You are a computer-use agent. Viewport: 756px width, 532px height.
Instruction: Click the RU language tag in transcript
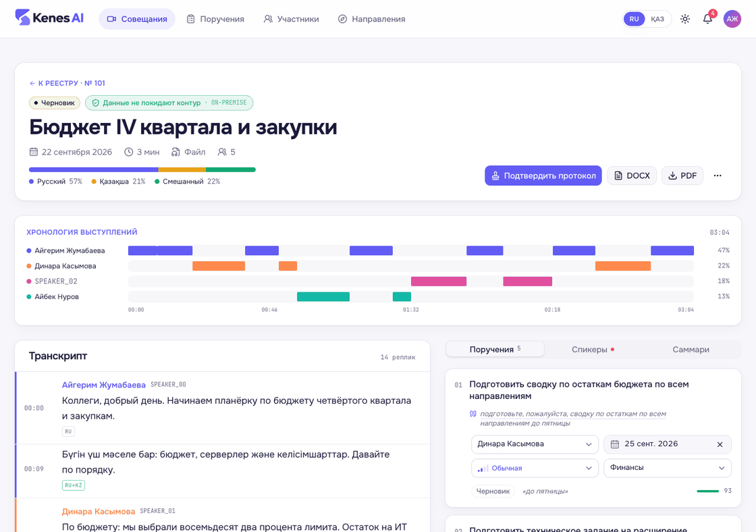68,431
